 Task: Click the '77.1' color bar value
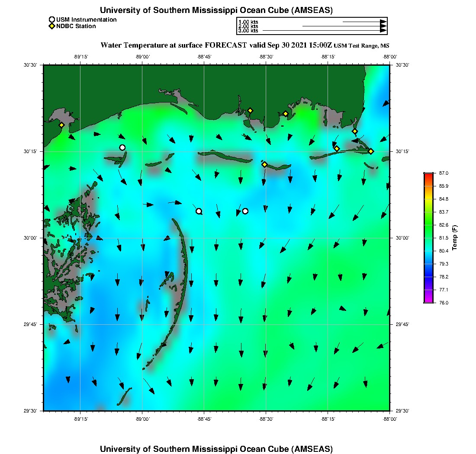tap(444, 290)
